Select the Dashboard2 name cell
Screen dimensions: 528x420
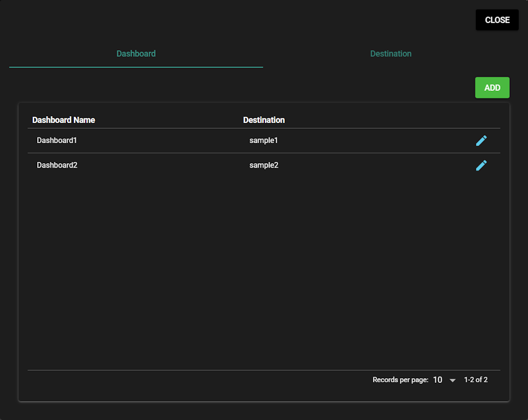tap(57, 165)
